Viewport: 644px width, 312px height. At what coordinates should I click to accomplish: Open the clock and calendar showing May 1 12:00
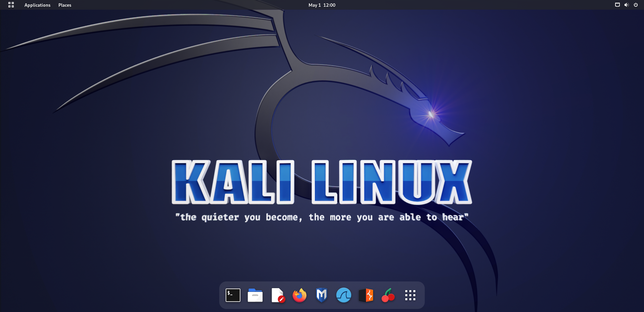322,5
